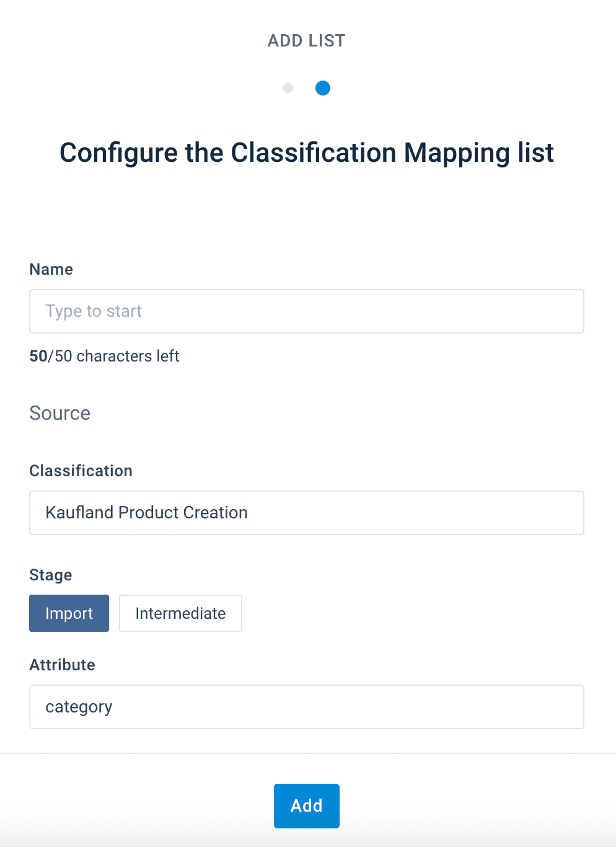Open the Attribute dropdown

point(306,707)
